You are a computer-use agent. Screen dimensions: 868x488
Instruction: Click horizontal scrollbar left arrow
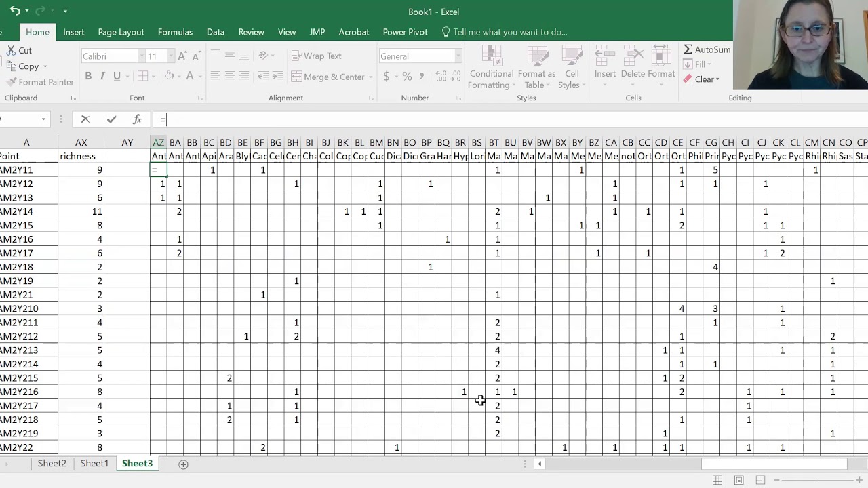tap(540, 464)
